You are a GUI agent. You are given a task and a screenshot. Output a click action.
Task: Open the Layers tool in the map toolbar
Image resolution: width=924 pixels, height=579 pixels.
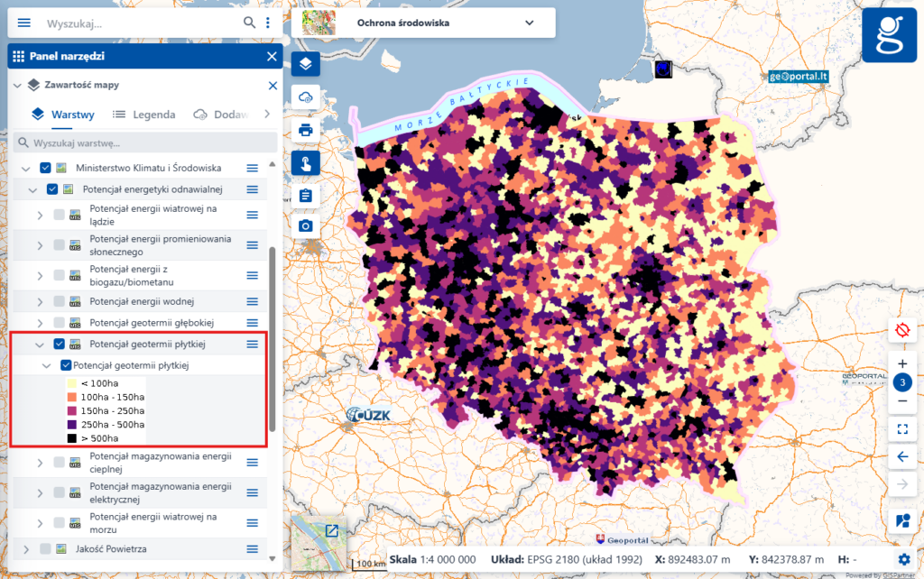point(305,64)
